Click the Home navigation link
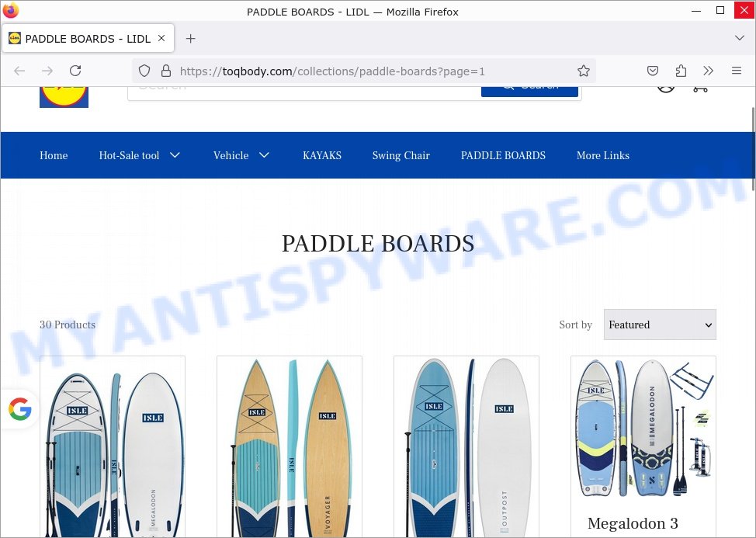 (x=54, y=155)
